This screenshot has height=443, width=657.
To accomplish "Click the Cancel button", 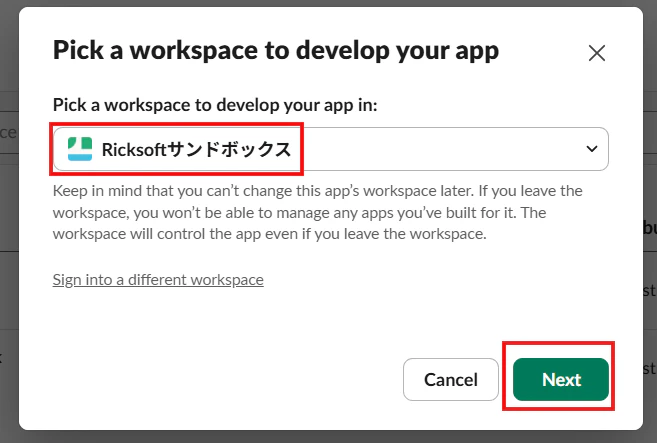I will click(451, 380).
